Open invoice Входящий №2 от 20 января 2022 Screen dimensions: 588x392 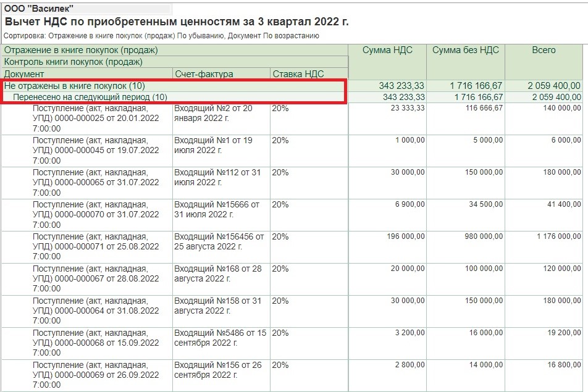point(213,113)
